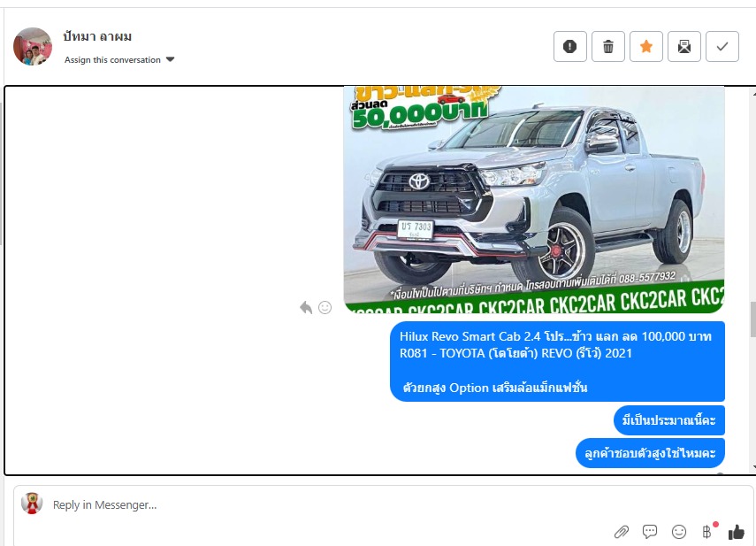Image resolution: width=756 pixels, height=546 pixels.
Task: Open ปัทมา ลาผม profile picture
Action: (x=33, y=46)
